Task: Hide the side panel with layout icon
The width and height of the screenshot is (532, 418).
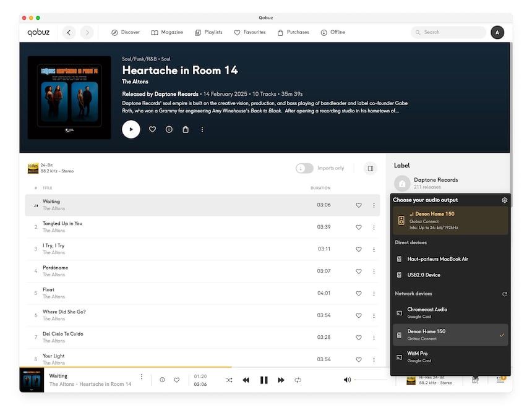Action: [370, 168]
